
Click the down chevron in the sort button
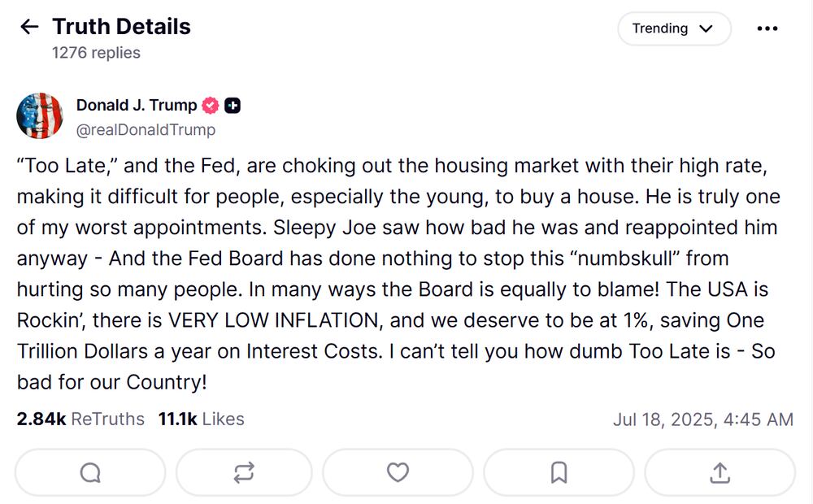point(705,29)
